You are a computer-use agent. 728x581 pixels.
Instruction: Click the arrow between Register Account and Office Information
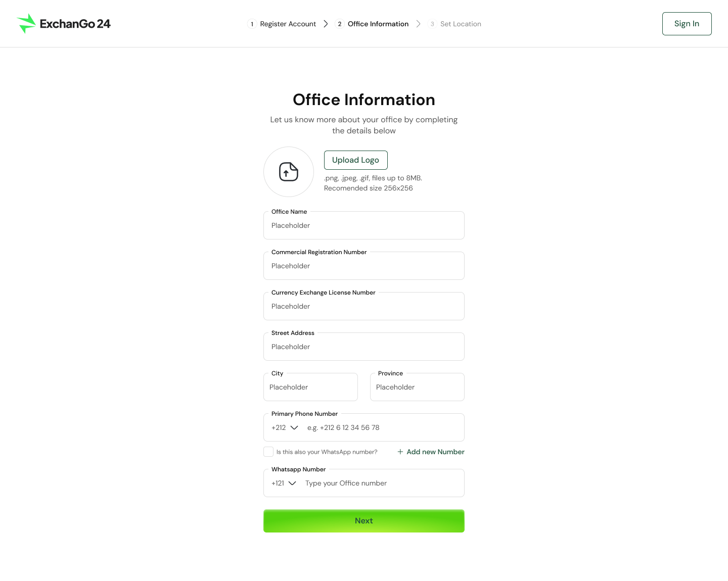point(326,24)
